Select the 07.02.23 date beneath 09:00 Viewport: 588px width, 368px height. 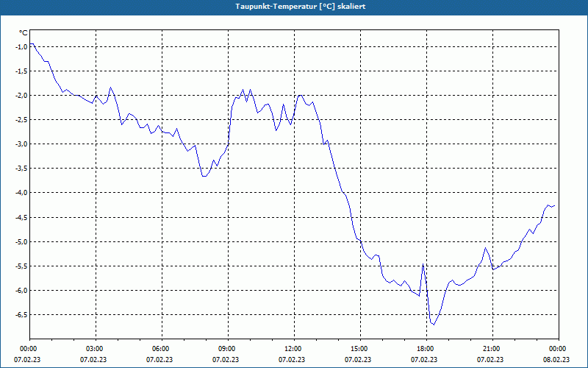[226, 360]
